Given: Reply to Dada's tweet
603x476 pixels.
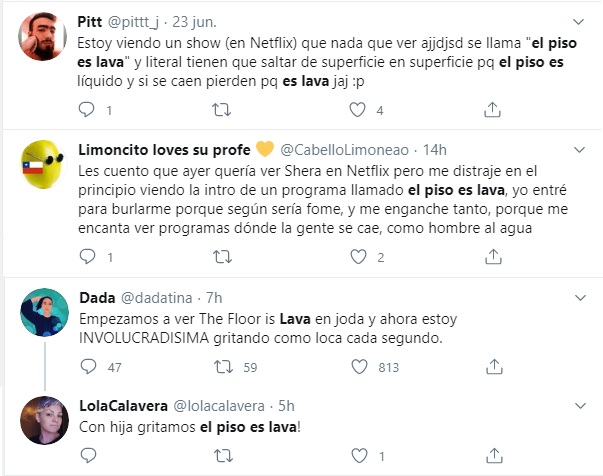Looking at the screenshot, I should [86, 367].
